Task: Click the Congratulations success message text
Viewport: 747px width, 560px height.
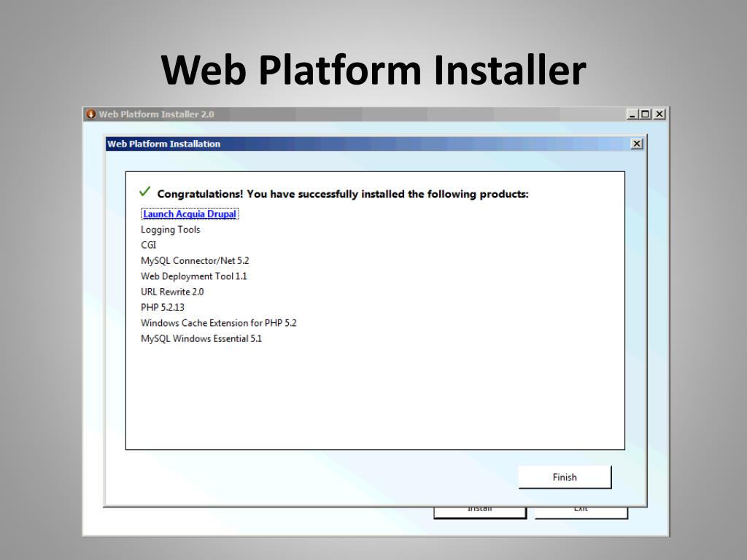Action: (x=343, y=194)
